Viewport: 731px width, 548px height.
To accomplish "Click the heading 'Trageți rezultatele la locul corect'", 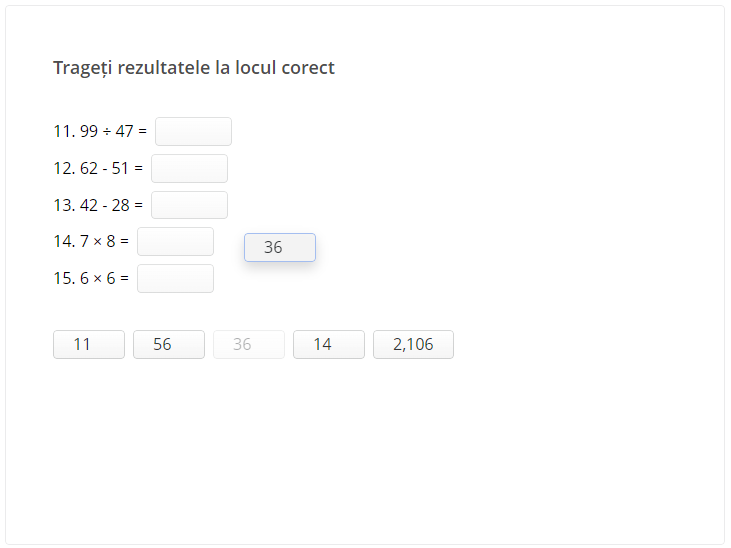I will click(194, 68).
